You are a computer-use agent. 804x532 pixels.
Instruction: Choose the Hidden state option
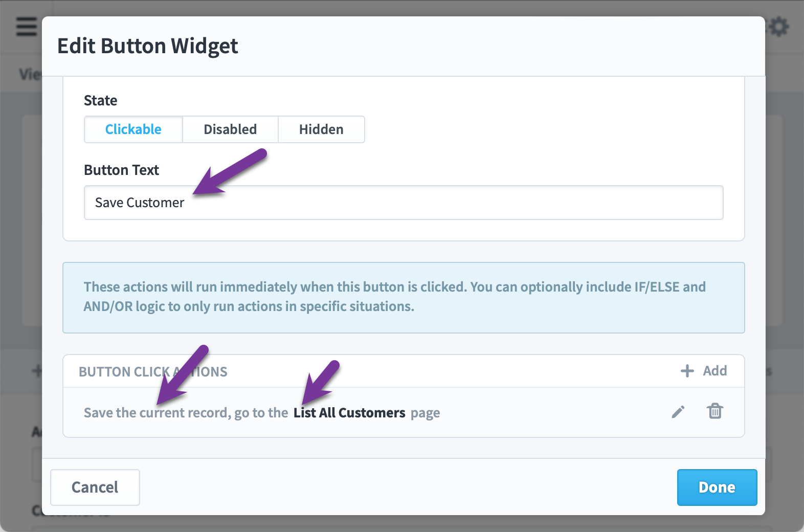coord(321,129)
